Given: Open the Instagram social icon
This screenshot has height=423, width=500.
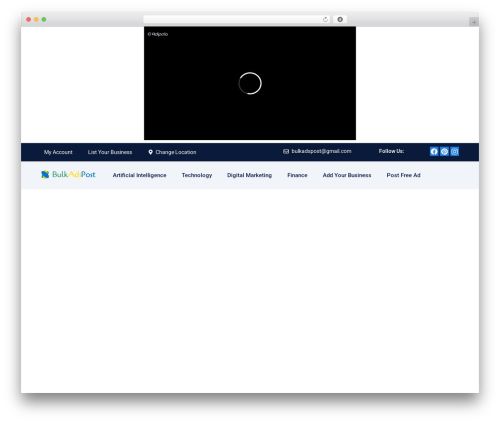Looking at the screenshot, I should pyautogui.click(x=455, y=152).
